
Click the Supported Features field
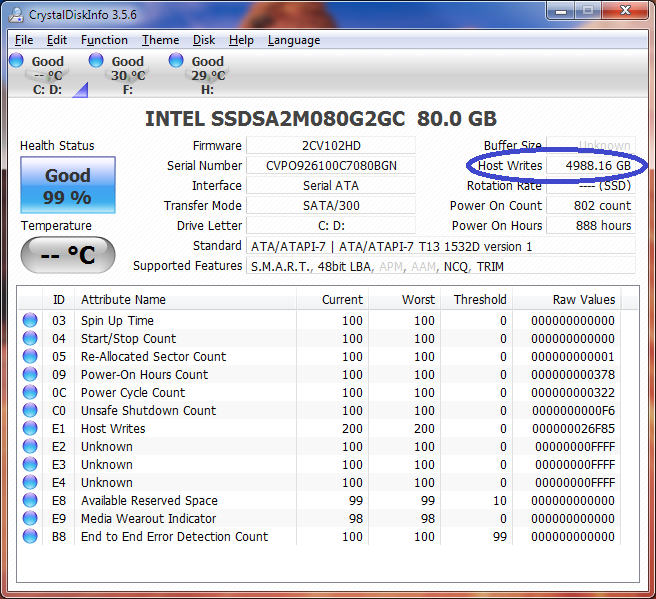pyautogui.click(x=441, y=266)
